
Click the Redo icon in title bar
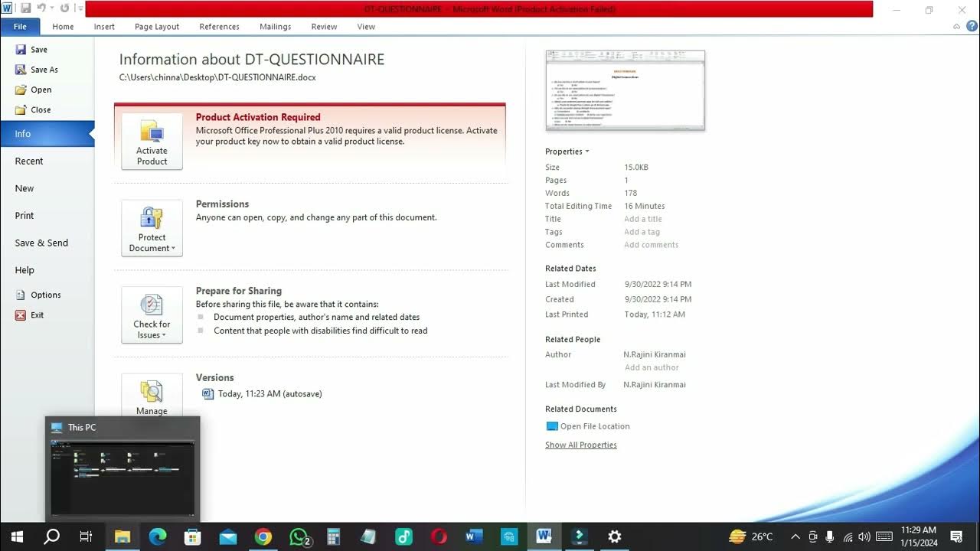point(64,8)
